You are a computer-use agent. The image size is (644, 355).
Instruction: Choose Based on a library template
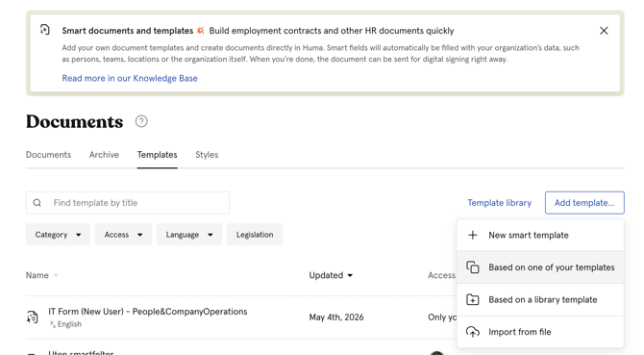(x=540, y=299)
